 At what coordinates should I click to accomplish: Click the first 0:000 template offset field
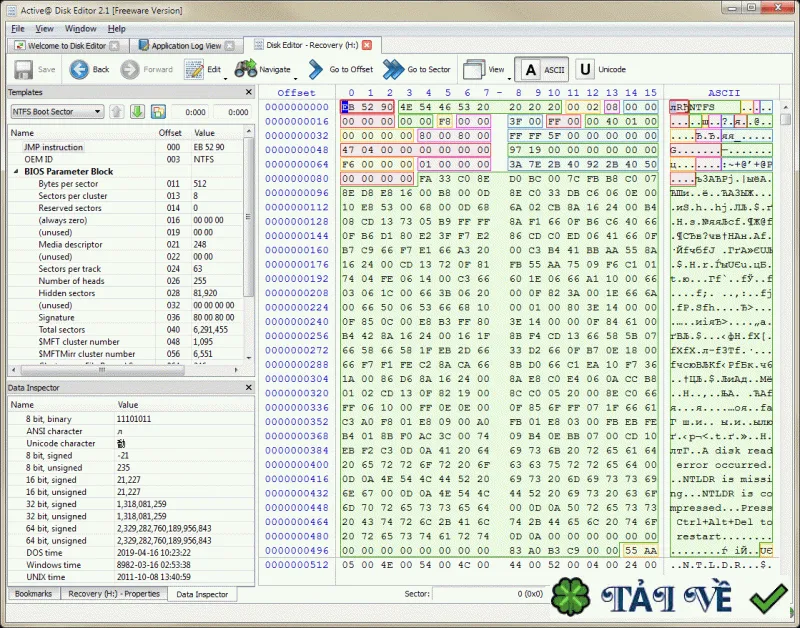(x=191, y=112)
